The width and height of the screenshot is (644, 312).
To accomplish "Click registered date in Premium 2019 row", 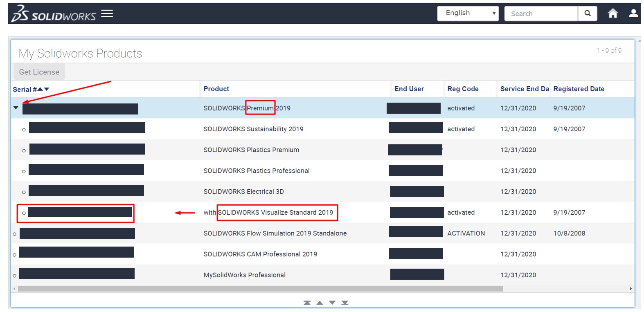I will (569, 108).
